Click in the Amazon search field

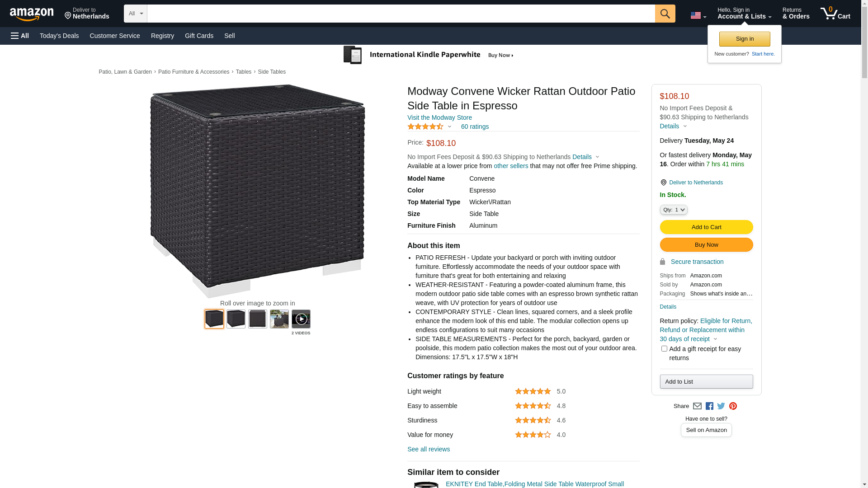pyautogui.click(x=401, y=14)
